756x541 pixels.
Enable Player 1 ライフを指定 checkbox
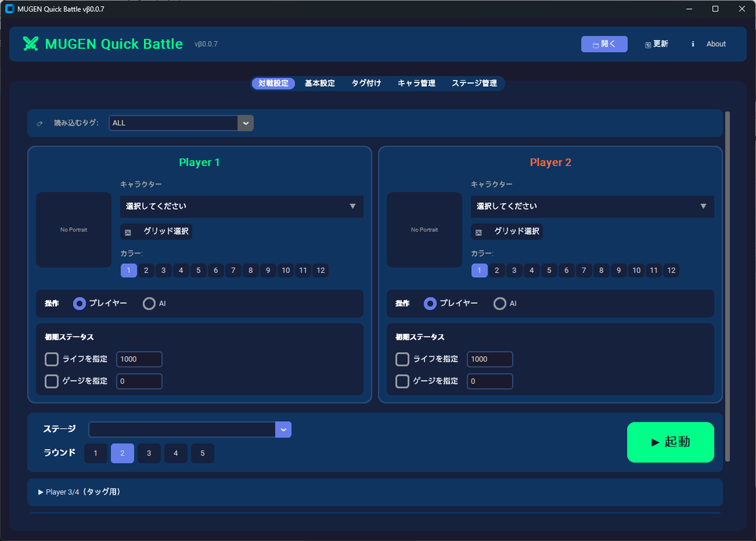pos(51,359)
